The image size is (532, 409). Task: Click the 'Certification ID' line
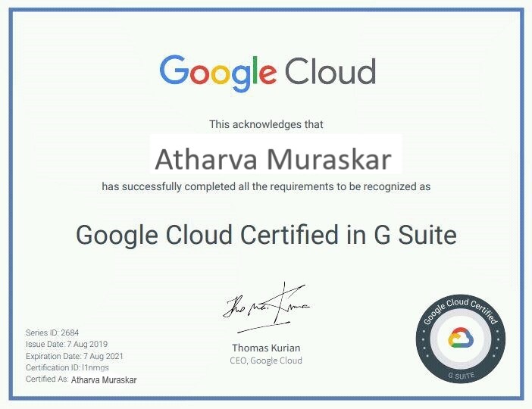point(67,367)
